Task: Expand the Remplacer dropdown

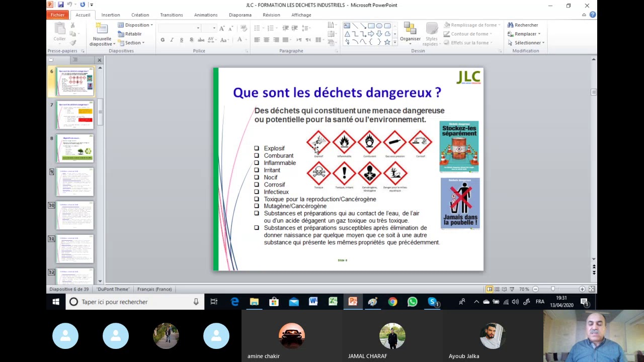Action: 539,34
